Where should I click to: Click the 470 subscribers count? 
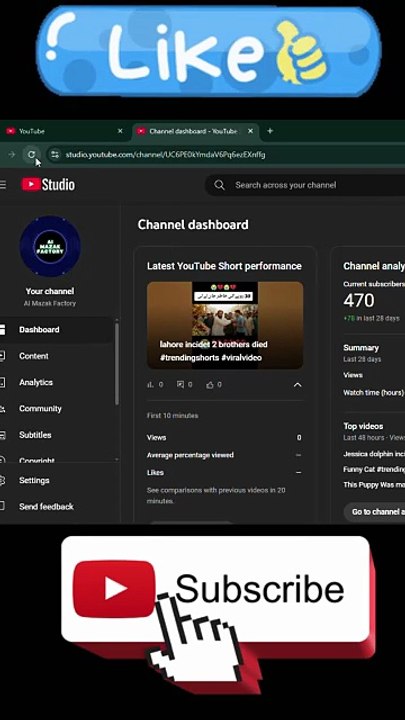point(359,301)
